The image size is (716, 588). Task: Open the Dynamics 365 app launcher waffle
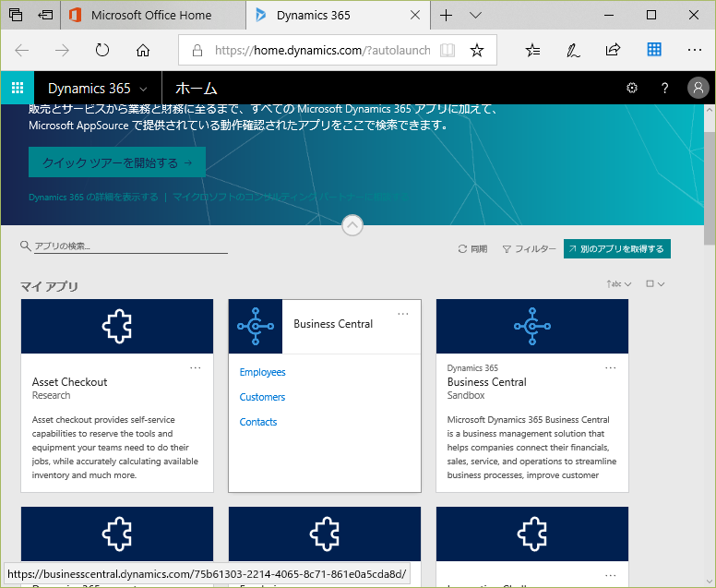tap(18, 88)
